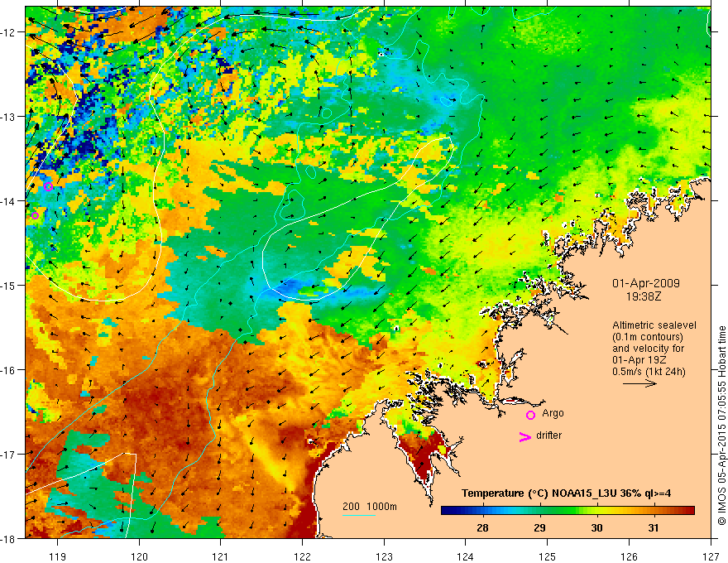Click the Temperature NOAA15_L3U colorbar title

coord(566,493)
